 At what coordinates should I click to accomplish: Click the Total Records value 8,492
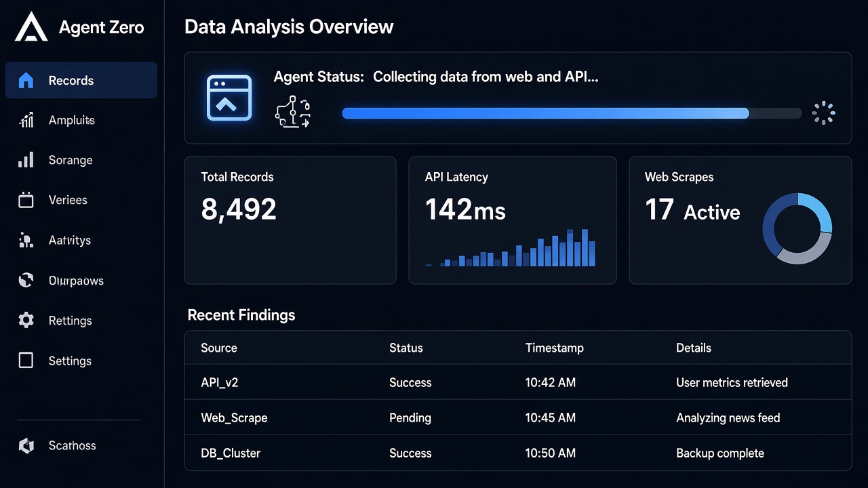(239, 209)
